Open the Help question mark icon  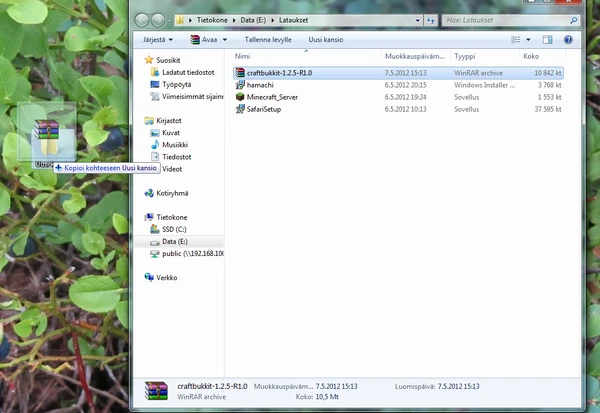click(568, 39)
